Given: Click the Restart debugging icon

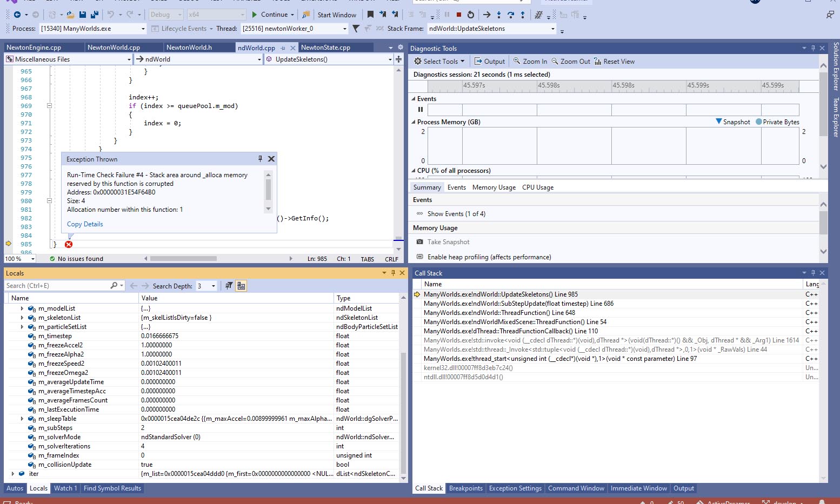Looking at the screenshot, I should (x=470, y=15).
